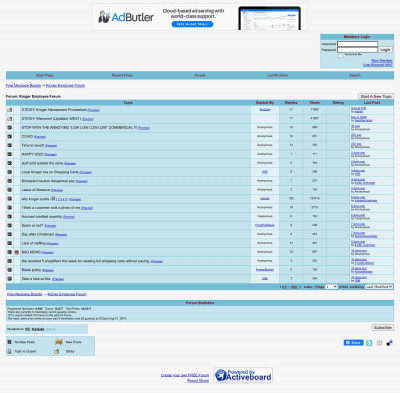Click the Rating column header

tap(338, 103)
